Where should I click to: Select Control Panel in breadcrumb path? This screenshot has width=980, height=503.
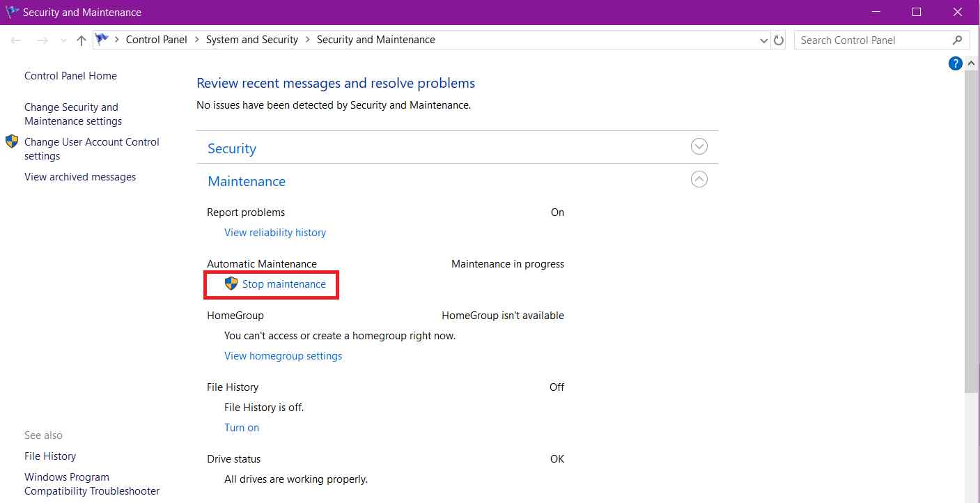(156, 40)
